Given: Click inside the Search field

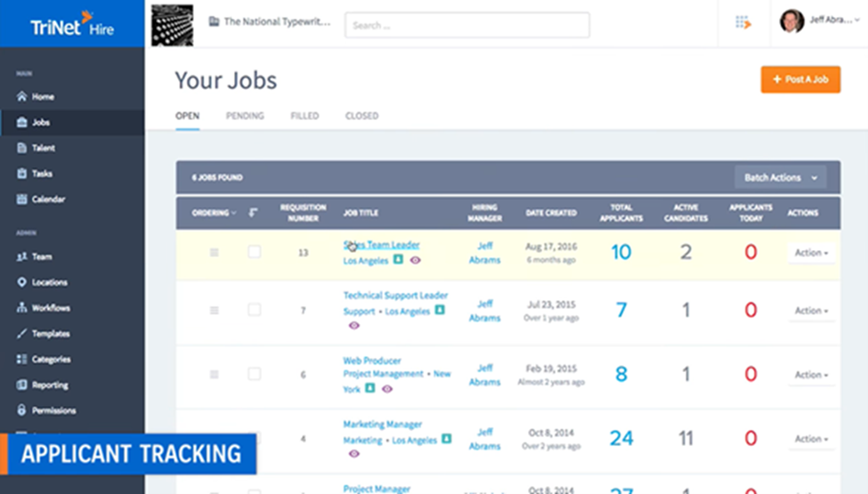Looking at the screenshot, I should pyautogui.click(x=467, y=25).
